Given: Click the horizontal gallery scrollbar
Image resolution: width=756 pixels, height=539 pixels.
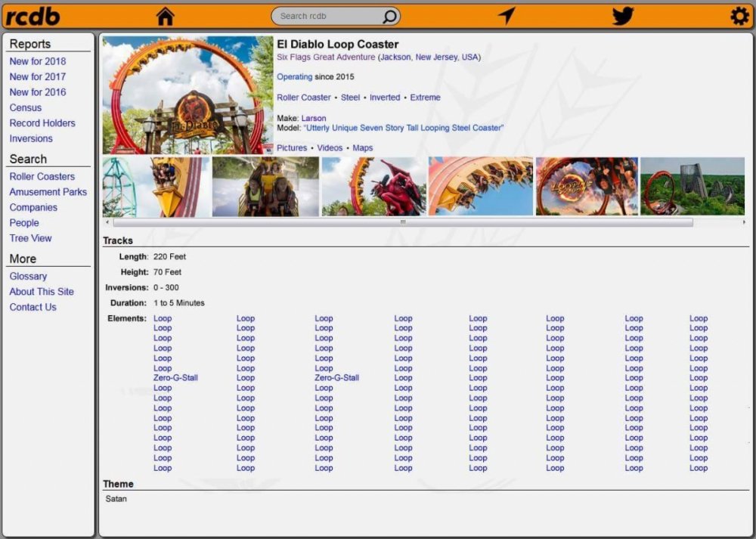Looking at the screenshot, I should pos(402,222).
